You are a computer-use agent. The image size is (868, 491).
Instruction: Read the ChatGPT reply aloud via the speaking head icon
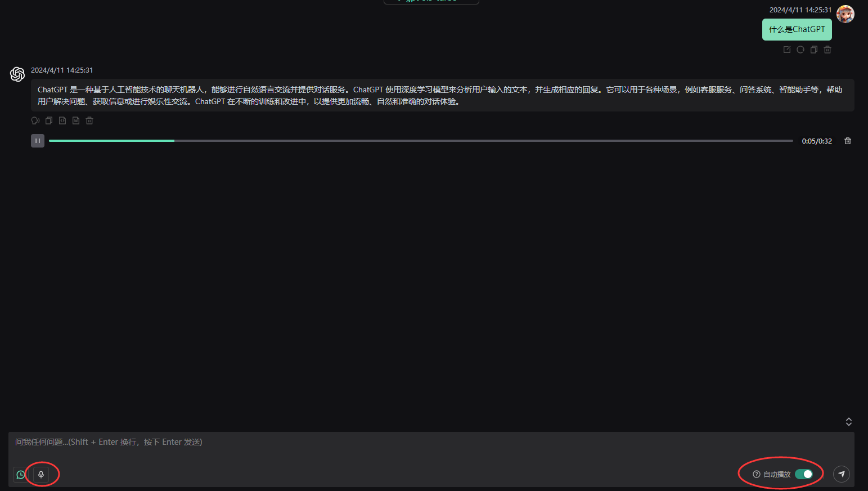(35, 120)
